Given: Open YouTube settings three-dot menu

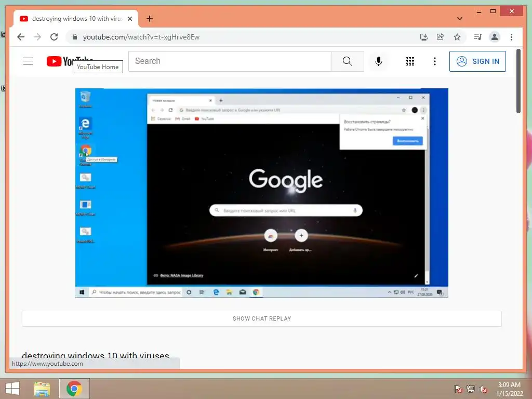Looking at the screenshot, I should pyautogui.click(x=435, y=61).
